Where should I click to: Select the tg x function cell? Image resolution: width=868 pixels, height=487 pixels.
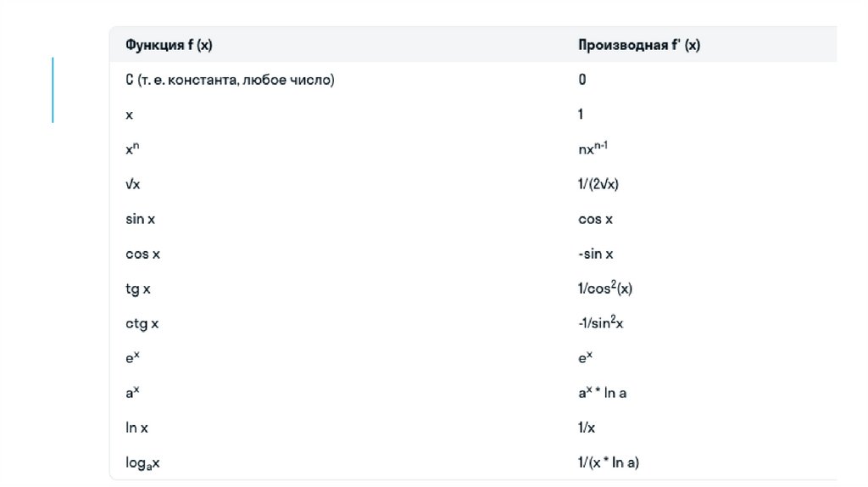coord(137,288)
